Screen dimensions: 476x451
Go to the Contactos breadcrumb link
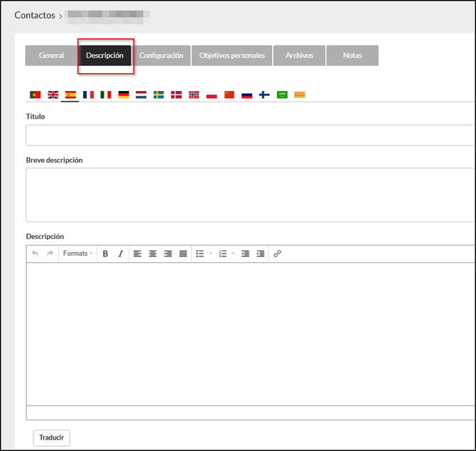coord(34,15)
